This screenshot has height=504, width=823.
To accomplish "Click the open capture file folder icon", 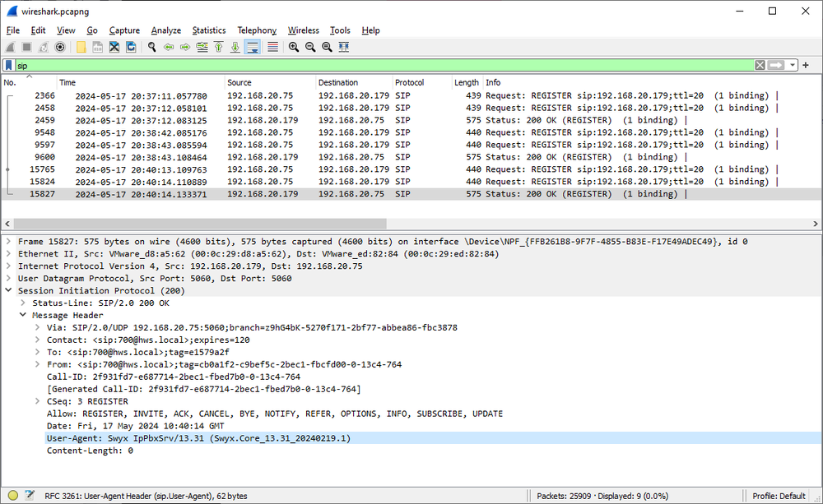I will tap(81, 47).
